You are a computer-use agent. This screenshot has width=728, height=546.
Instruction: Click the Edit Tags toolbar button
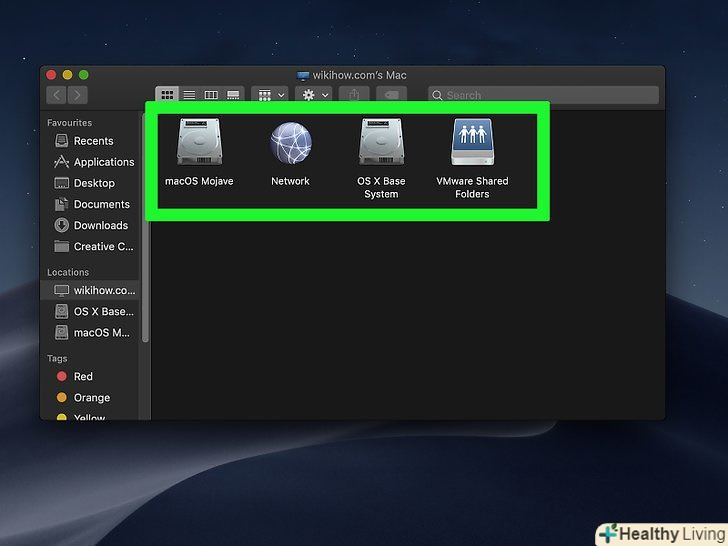tap(391, 95)
